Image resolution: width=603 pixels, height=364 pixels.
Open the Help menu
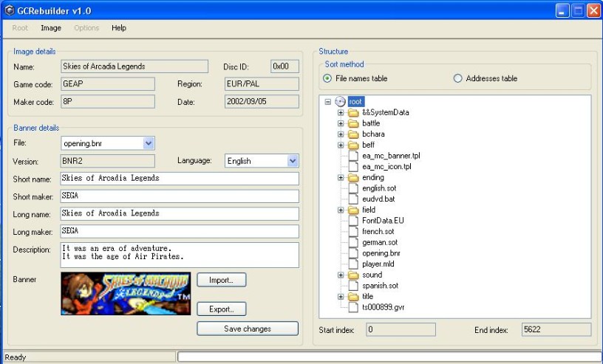click(x=119, y=27)
